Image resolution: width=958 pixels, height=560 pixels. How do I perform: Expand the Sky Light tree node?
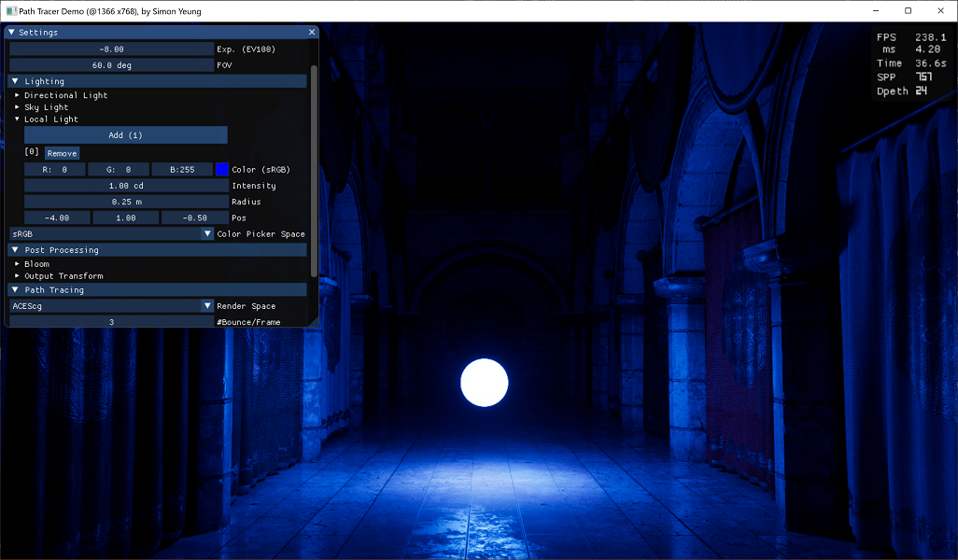[x=17, y=107]
